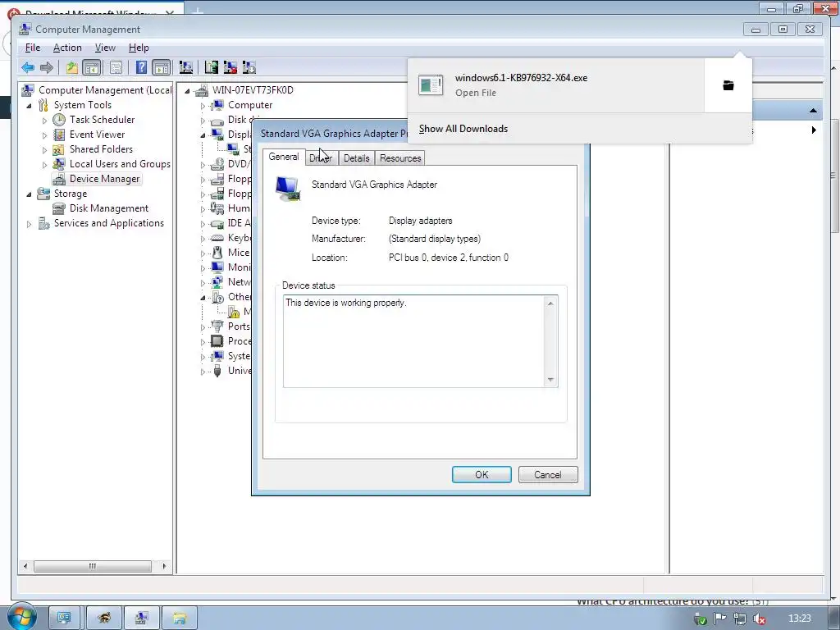The height and width of the screenshot is (630, 840).
Task: Toggle Show/Hide Console Tree icon
Action: pos(92,67)
